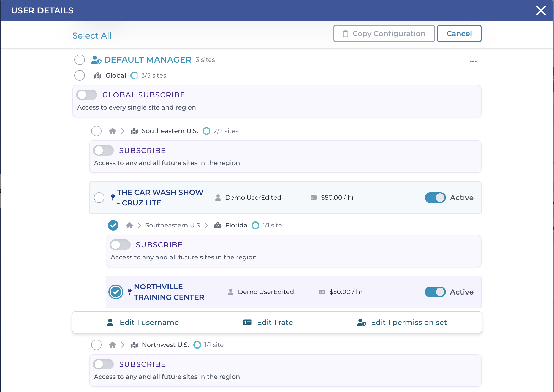Click the chevron in the Northwest U.S. breadcrumb
Screen dimensions: 554x392
tap(122, 345)
